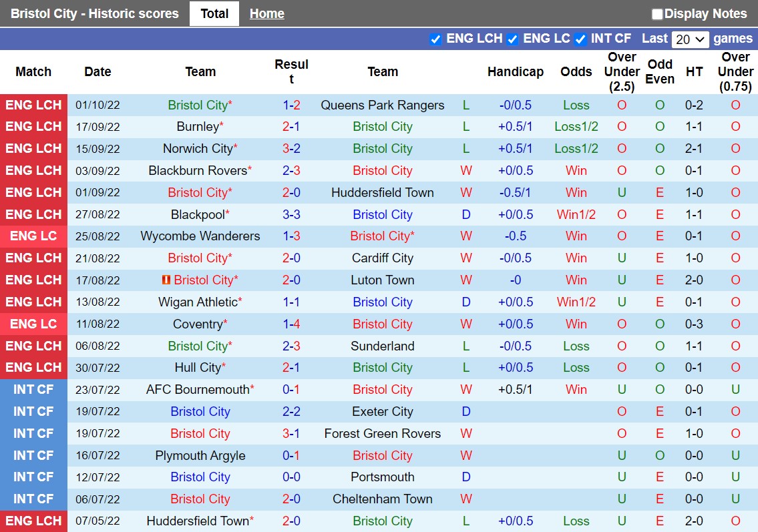Image resolution: width=758 pixels, height=532 pixels.
Task: Click the INT CF badge for AFC Bournemouth match
Action: pos(33,389)
